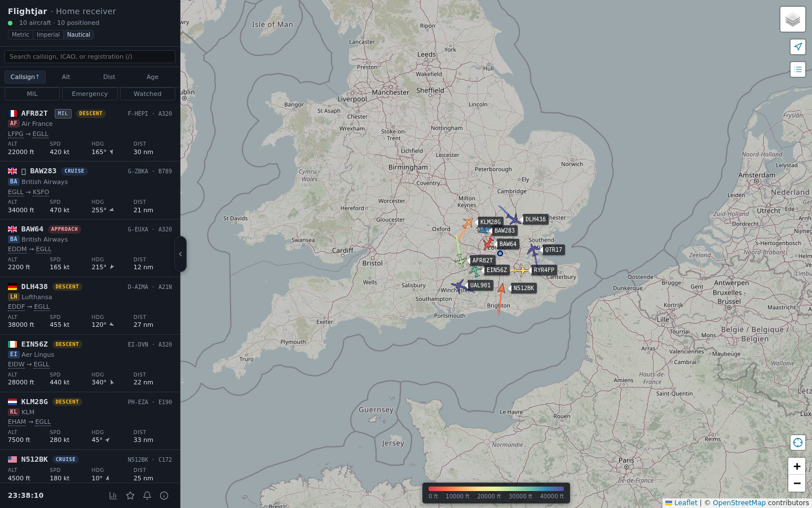Open the info circle icon
This screenshot has height=508, width=812.
click(x=164, y=495)
